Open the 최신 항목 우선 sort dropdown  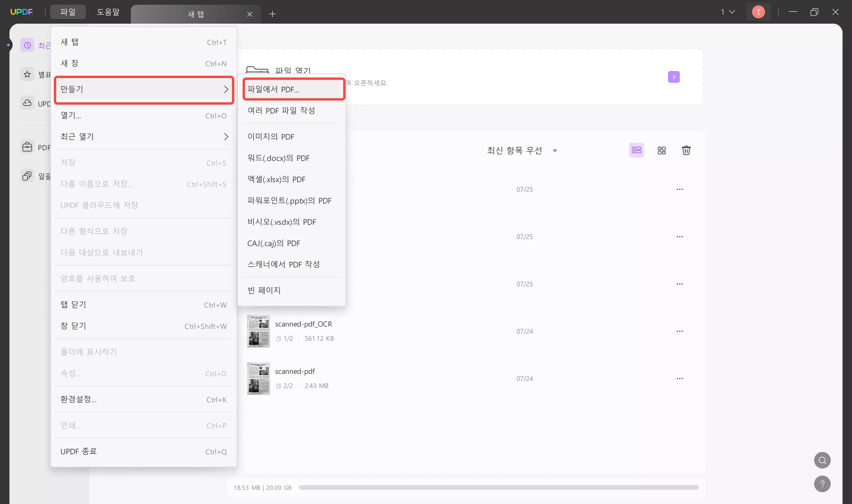pyautogui.click(x=522, y=151)
